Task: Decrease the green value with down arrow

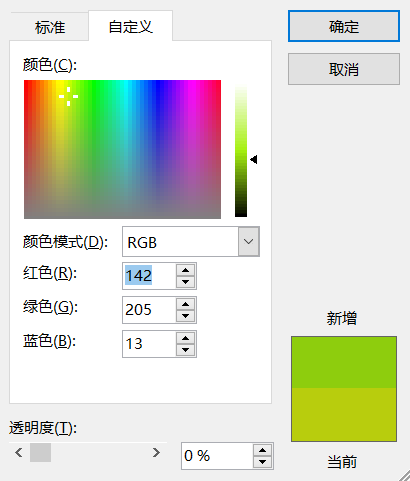Action: point(186,316)
